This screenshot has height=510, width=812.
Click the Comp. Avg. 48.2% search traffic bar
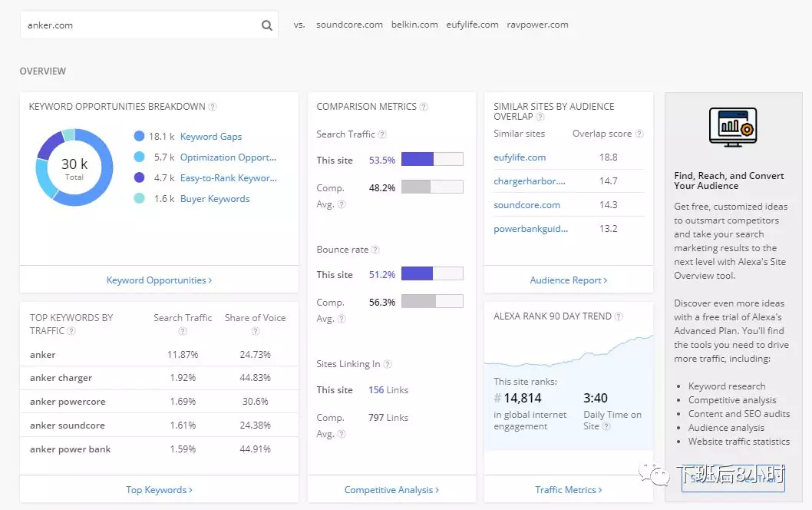pos(432,187)
